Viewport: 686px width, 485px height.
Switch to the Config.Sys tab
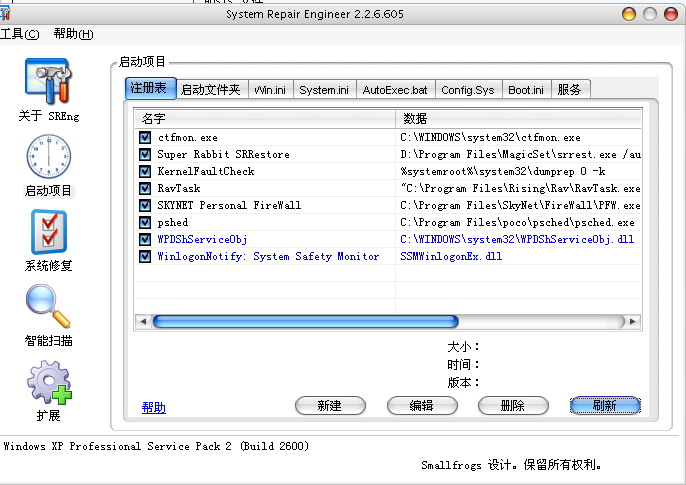click(469, 90)
